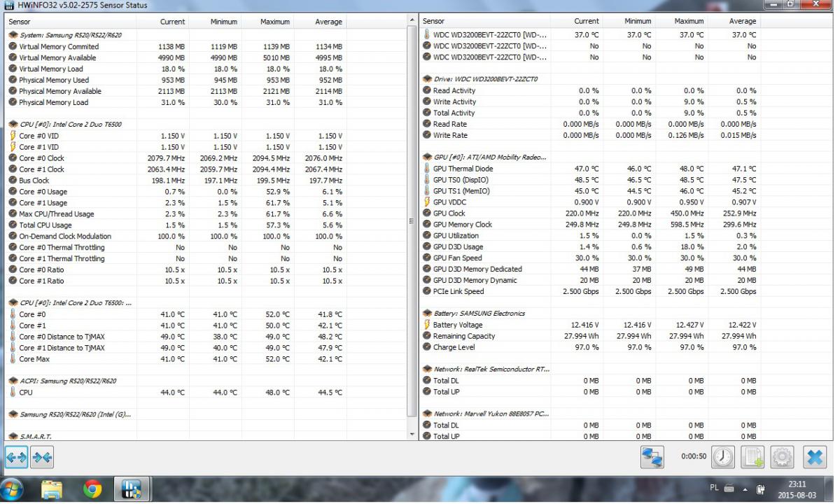Image resolution: width=840 pixels, height=504 pixels.
Task: Click left panel Minimum column header
Action: click(215, 22)
